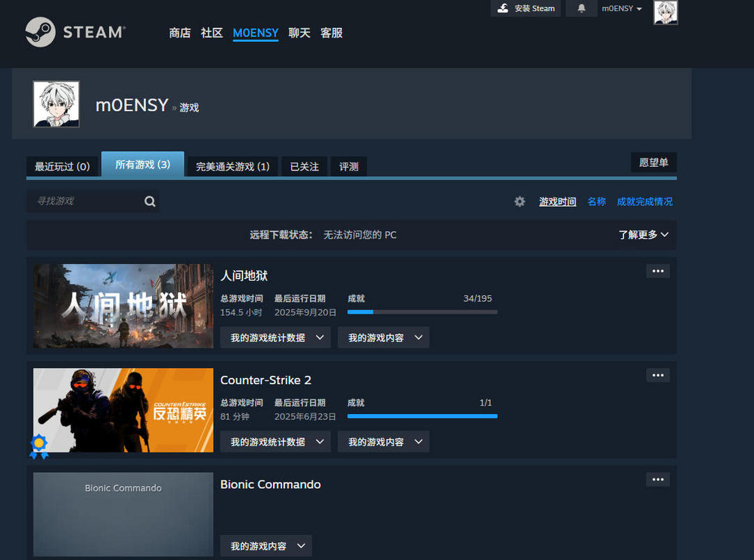Sort by 成就完成情况

click(x=644, y=201)
